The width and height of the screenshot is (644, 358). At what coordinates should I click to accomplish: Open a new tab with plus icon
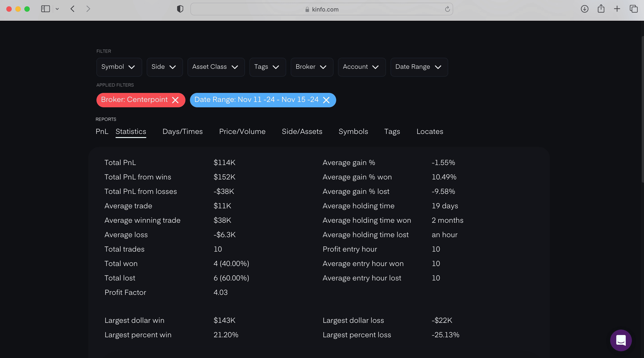tap(617, 9)
